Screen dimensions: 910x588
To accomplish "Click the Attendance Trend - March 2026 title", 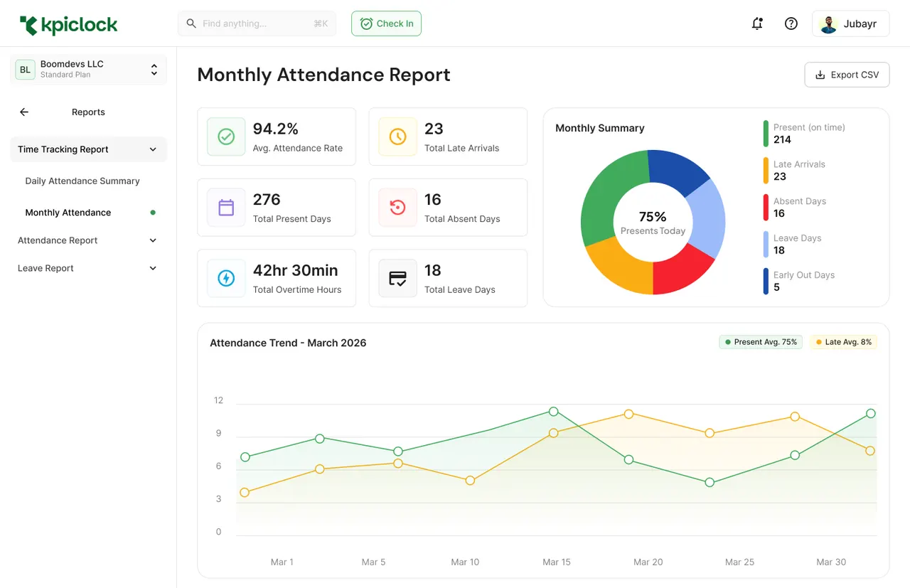I will coord(288,343).
